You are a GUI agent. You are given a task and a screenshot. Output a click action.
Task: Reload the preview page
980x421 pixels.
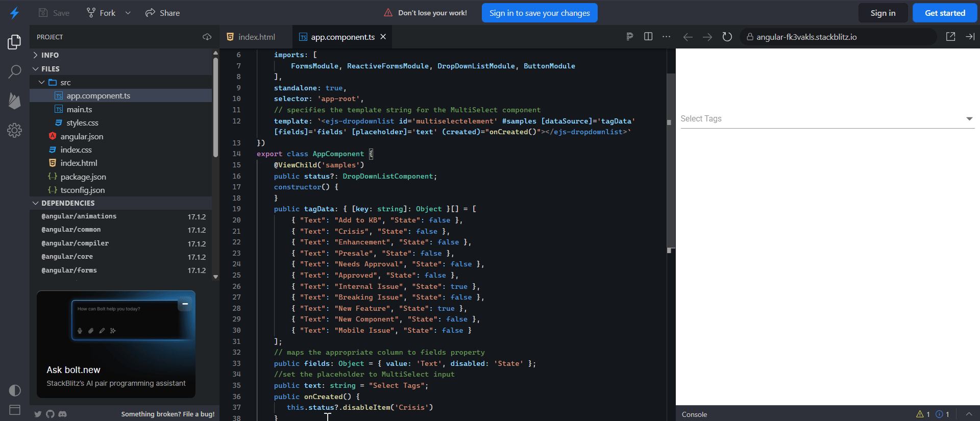727,37
